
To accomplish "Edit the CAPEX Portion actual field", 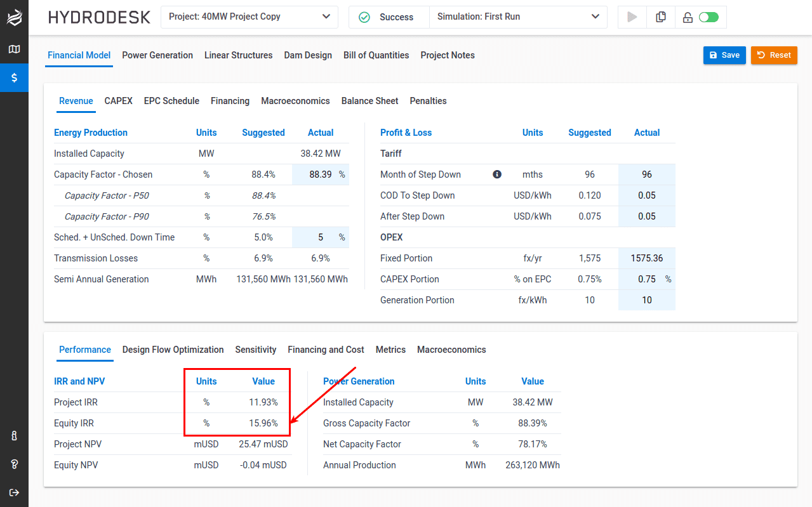I will [x=647, y=279].
